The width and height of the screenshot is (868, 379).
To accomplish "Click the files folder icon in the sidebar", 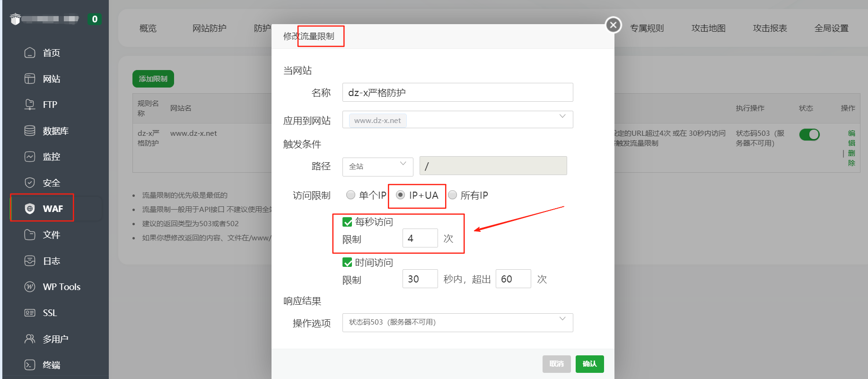I will click(x=30, y=235).
